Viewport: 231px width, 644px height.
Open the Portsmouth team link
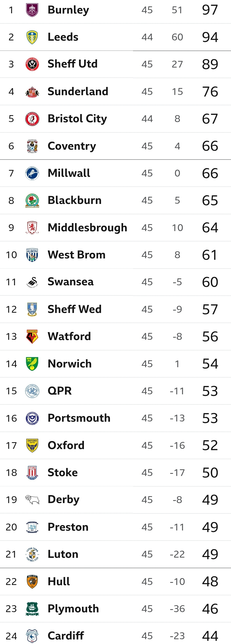coord(79,418)
